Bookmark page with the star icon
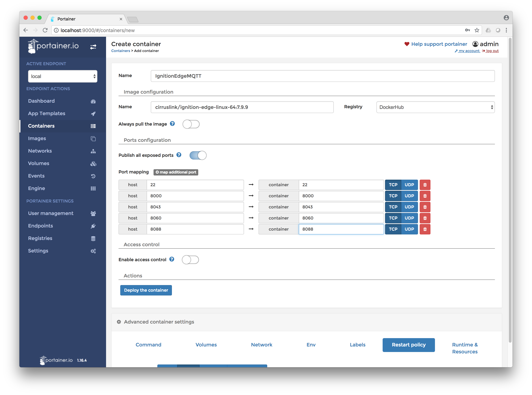 [x=477, y=30]
